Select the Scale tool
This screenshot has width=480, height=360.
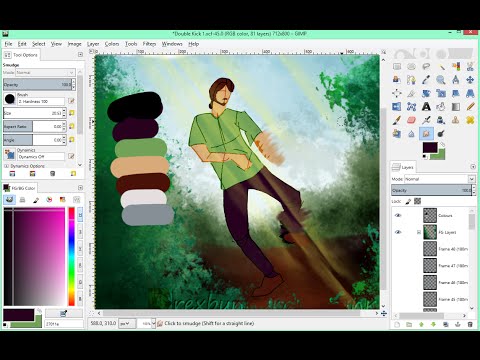tap(441, 93)
